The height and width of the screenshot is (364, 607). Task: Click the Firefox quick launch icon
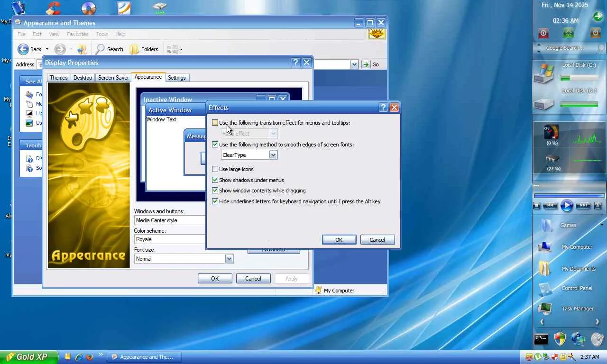[x=89, y=357]
